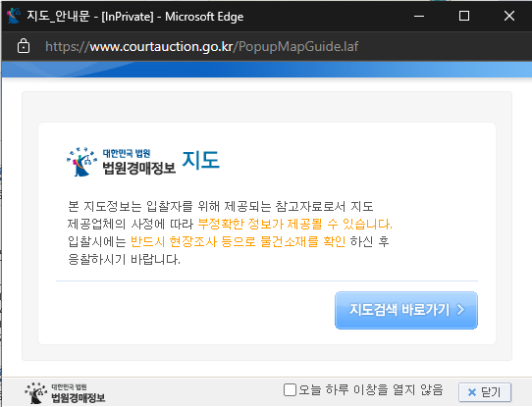The height and width of the screenshot is (407, 532).
Task: Maximize the Microsoft Edge popup window
Action: [464, 16]
